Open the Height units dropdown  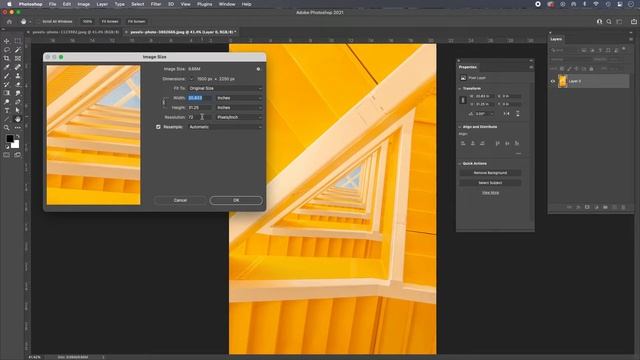[x=239, y=108]
